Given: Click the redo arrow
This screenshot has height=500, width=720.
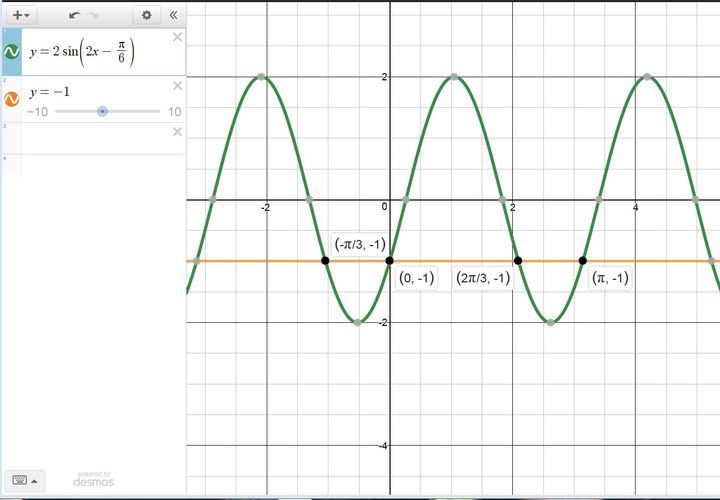Looking at the screenshot, I should [93, 15].
